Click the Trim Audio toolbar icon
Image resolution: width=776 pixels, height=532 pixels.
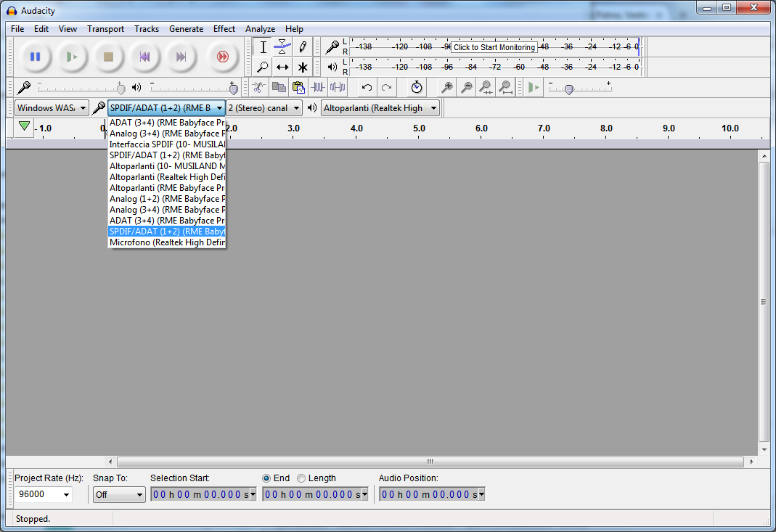point(318,88)
